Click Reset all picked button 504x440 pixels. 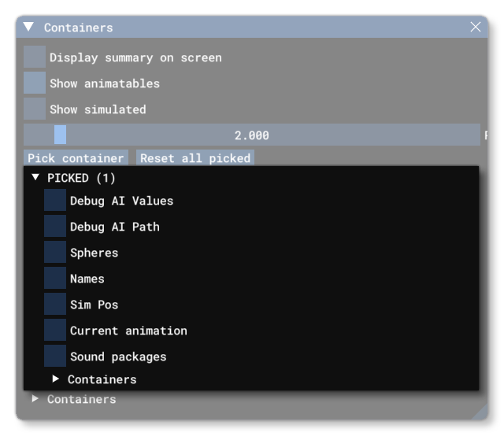click(195, 158)
